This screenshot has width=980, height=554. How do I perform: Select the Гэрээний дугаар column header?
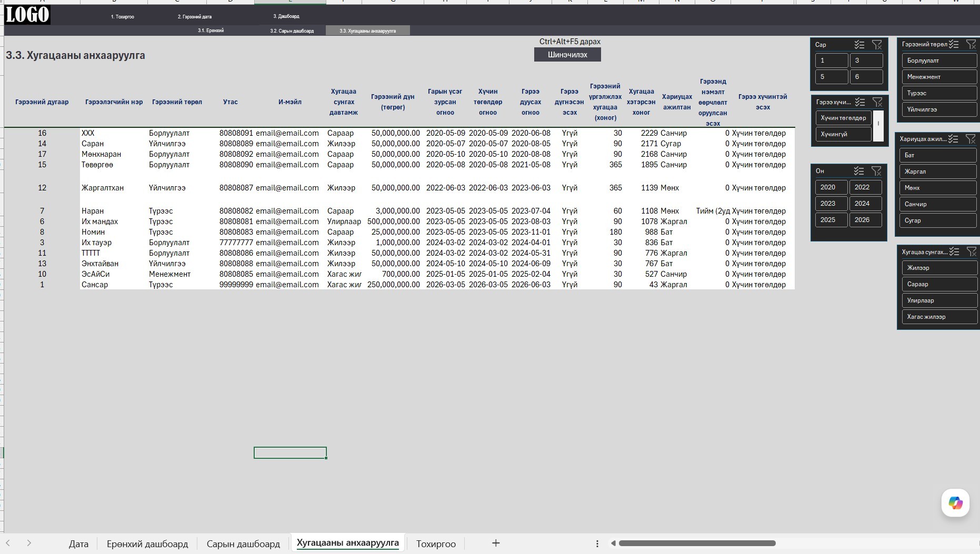[42, 102]
